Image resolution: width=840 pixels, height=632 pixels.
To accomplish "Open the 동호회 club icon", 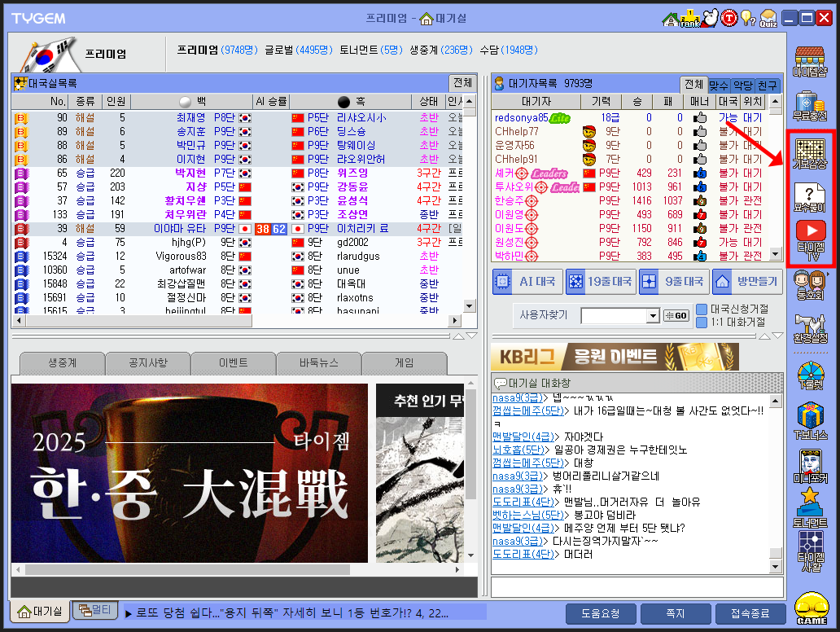I will (x=810, y=284).
